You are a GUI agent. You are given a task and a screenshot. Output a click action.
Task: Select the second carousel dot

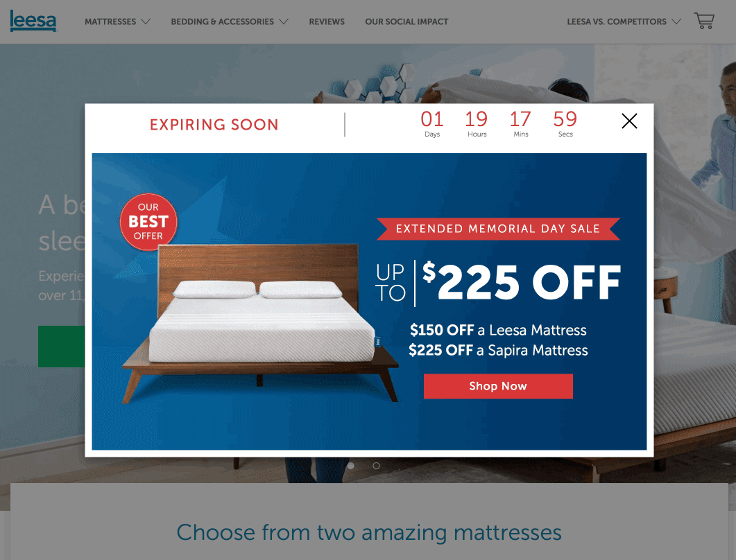pyautogui.click(x=376, y=466)
